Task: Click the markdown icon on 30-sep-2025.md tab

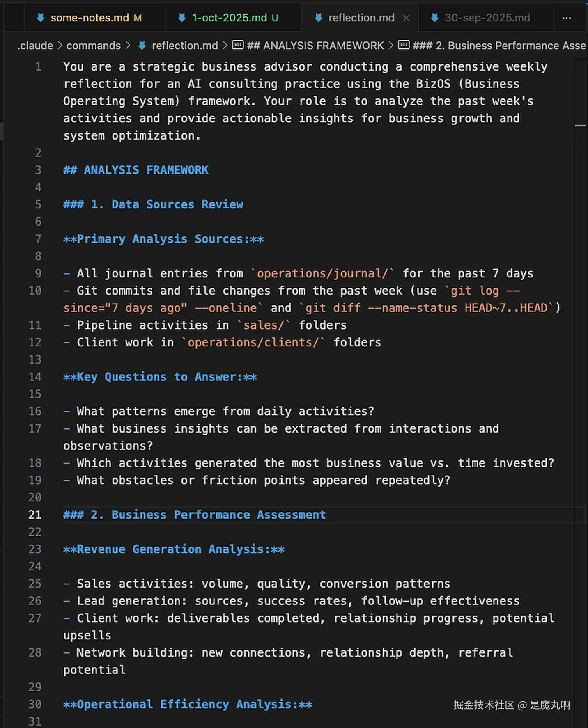Action: pyautogui.click(x=434, y=18)
